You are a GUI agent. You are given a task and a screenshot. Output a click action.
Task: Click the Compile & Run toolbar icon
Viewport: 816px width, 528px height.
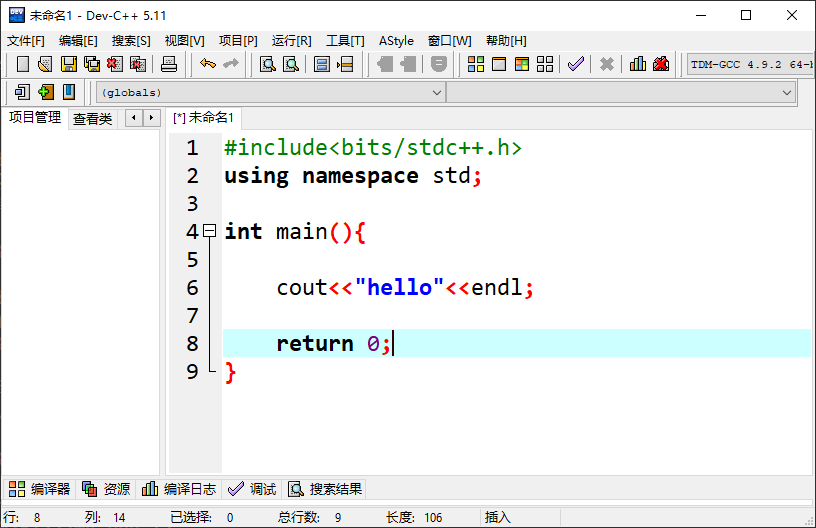tap(522, 64)
